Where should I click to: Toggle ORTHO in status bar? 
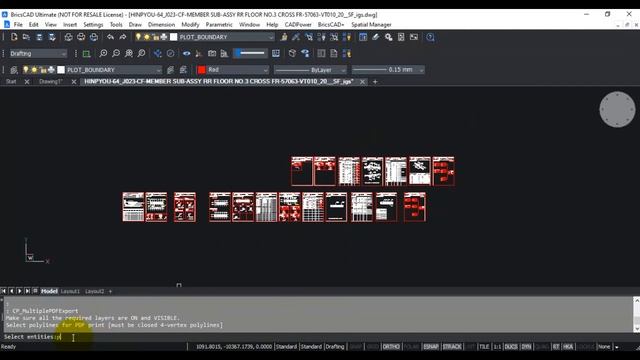[x=391, y=347]
